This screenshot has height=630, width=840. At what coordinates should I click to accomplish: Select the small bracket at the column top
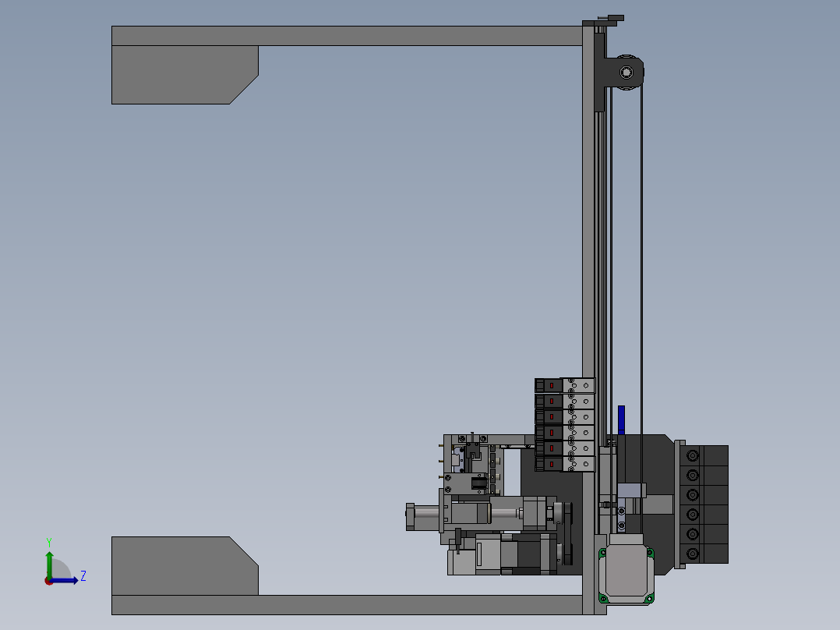point(605,21)
